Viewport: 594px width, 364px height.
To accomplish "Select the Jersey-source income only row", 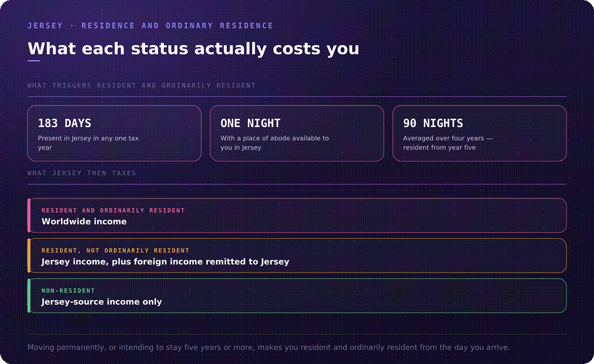I will click(297, 296).
